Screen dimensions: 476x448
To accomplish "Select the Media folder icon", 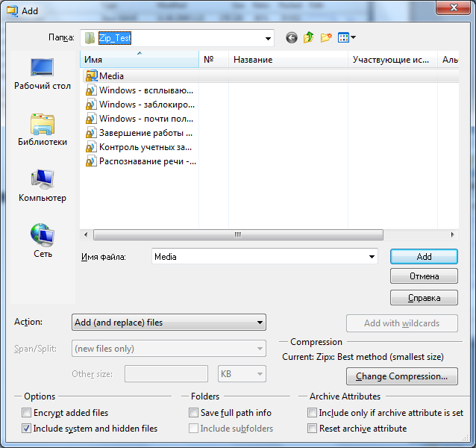I will coord(91,76).
